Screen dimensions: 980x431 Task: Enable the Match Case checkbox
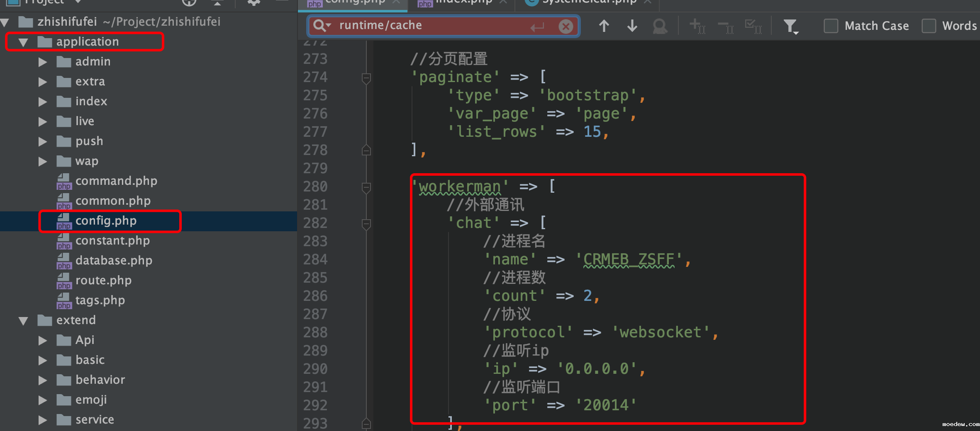[x=831, y=26]
